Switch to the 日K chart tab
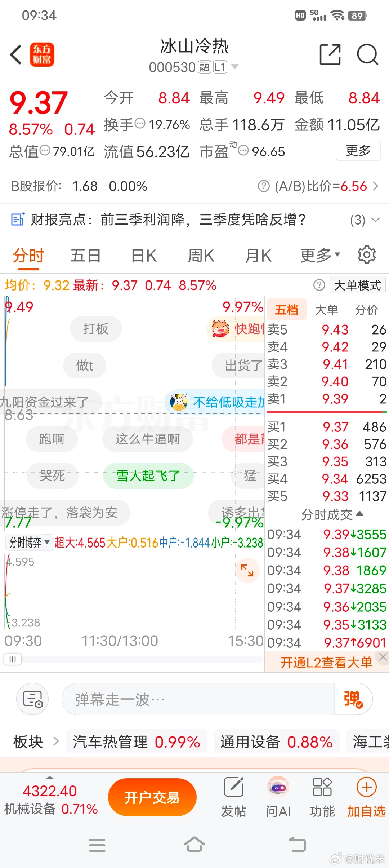 click(x=144, y=256)
